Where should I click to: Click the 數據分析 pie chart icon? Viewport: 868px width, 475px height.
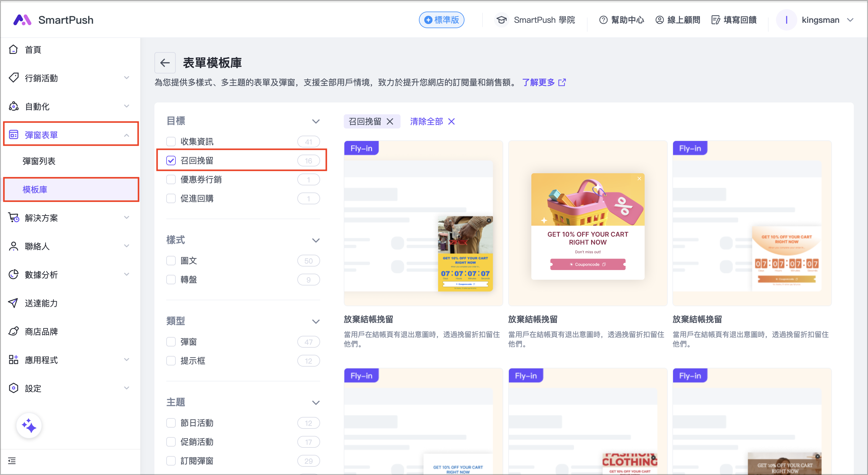point(14,274)
